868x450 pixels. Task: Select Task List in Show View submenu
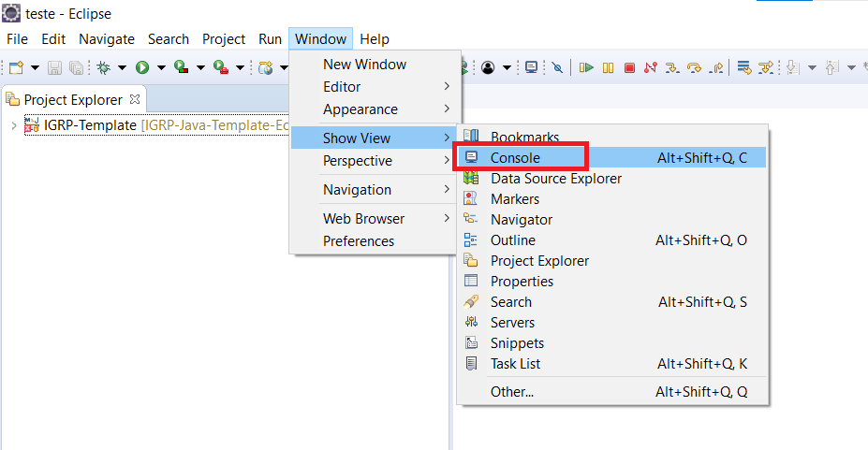coord(612,364)
